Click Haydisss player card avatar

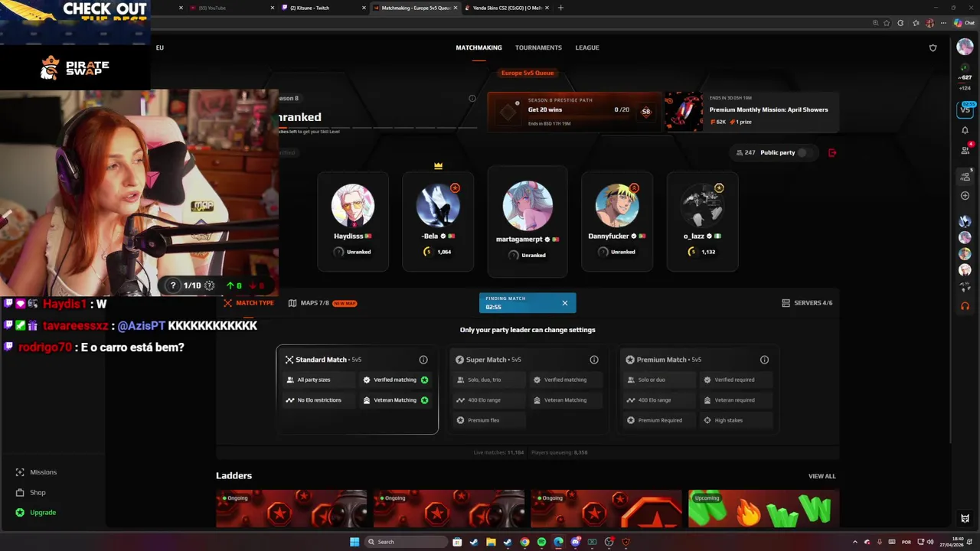[x=353, y=204]
